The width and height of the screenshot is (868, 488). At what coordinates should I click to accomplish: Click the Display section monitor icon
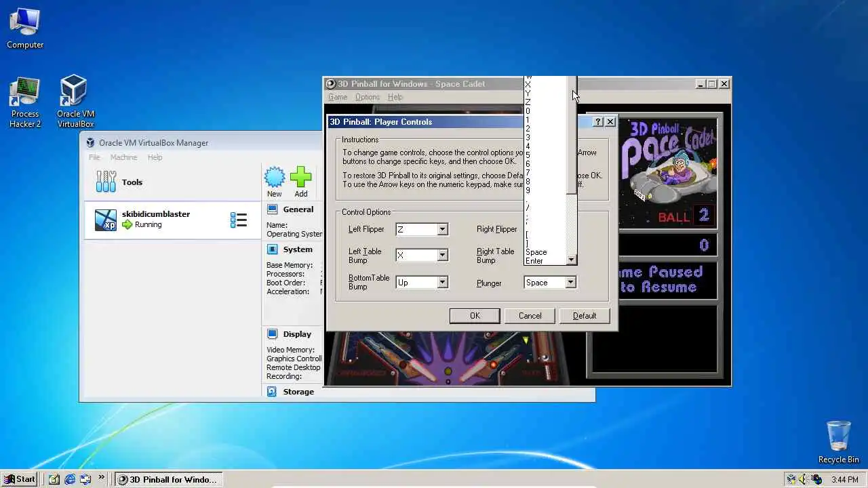pyautogui.click(x=272, y=334)
